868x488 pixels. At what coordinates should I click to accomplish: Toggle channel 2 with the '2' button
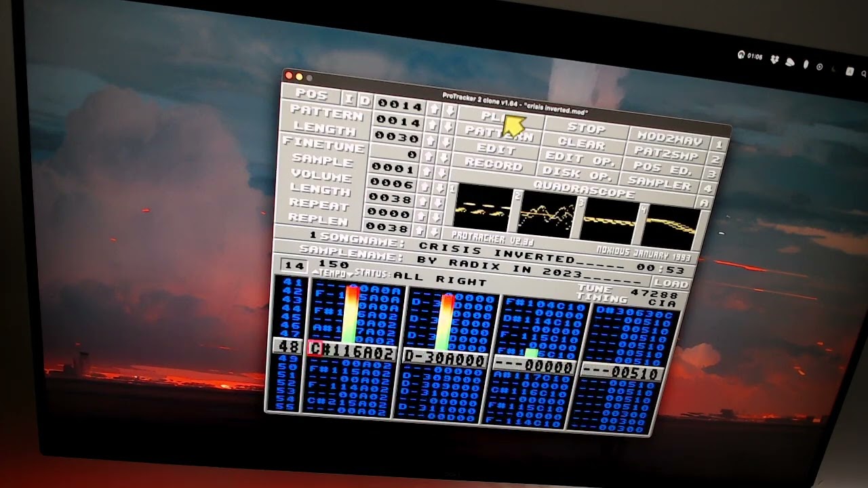715,159
